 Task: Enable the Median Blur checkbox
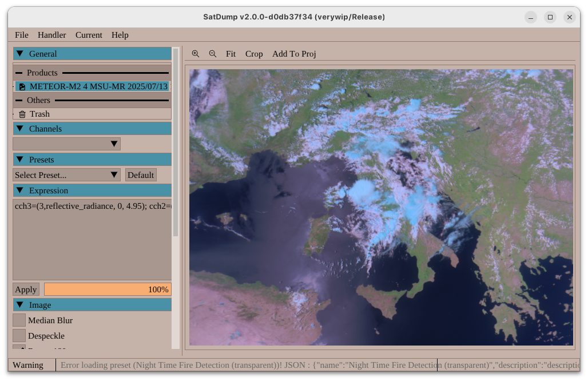click(x=19, y=320)
